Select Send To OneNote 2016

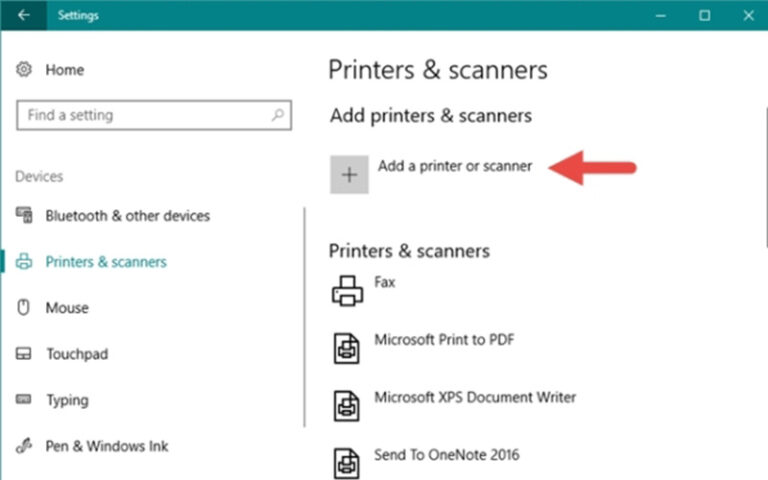point(447,455)
